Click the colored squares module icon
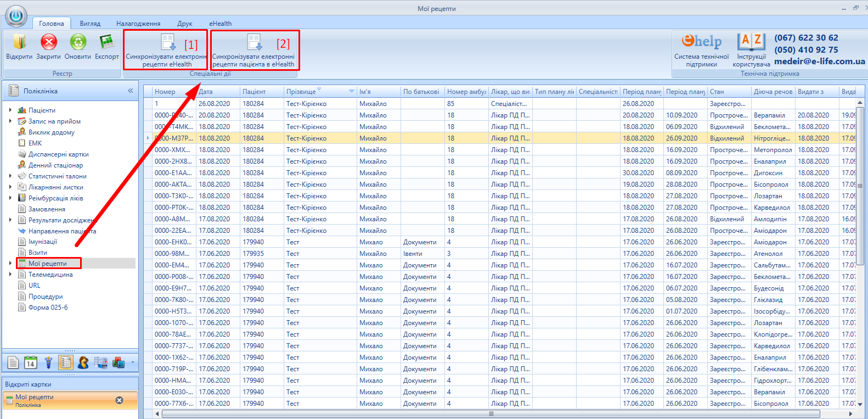 (118, 362)
